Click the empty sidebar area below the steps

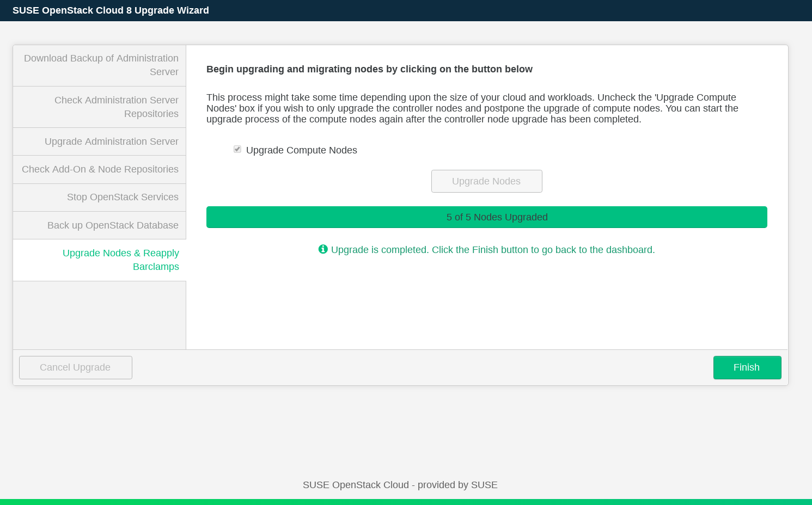(100, 315)
